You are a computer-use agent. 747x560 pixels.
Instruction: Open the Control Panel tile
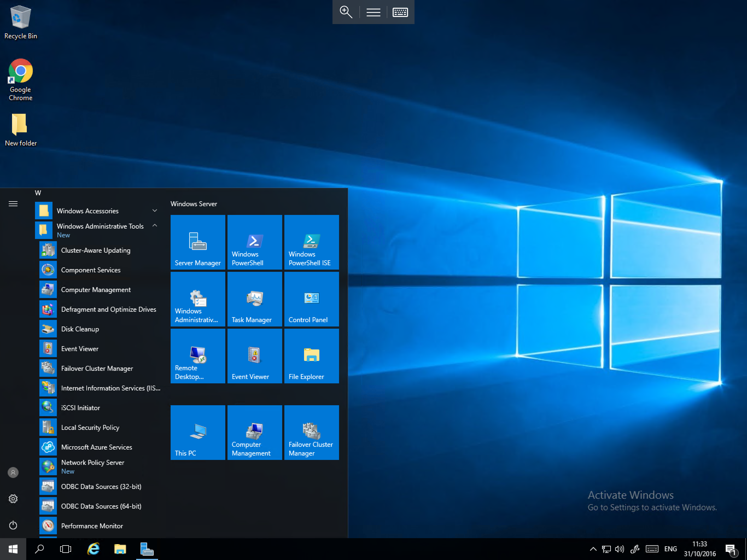[311, 299]
